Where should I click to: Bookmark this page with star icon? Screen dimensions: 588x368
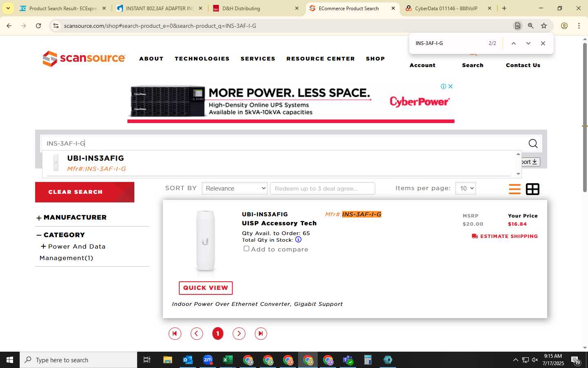[544, 26]
